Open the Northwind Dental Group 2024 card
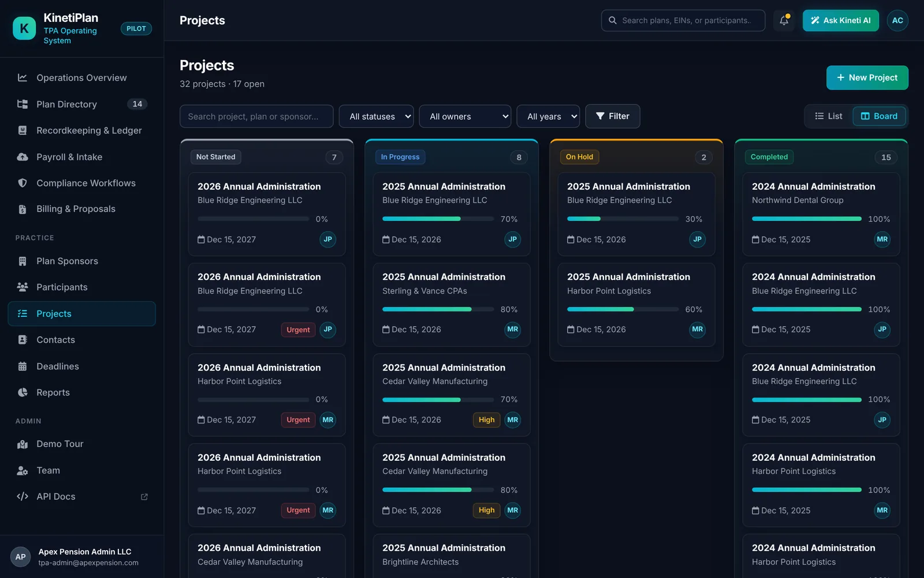This screenshot has height=578, width=924. tap(821, 214)
